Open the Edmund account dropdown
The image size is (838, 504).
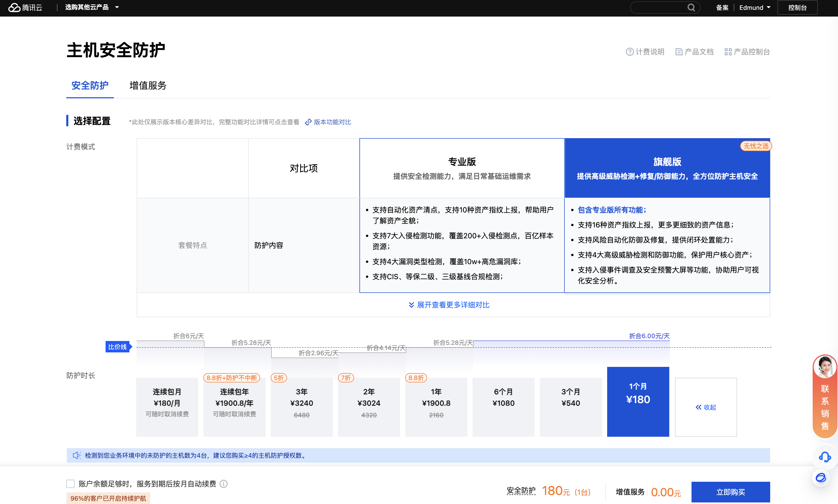[x=754, y=8]
